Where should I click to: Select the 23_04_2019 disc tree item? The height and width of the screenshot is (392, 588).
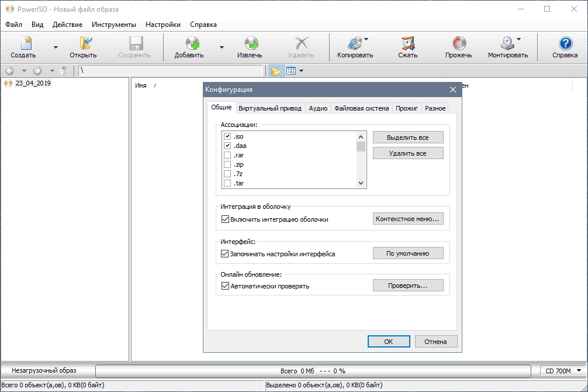pos(33,83)
